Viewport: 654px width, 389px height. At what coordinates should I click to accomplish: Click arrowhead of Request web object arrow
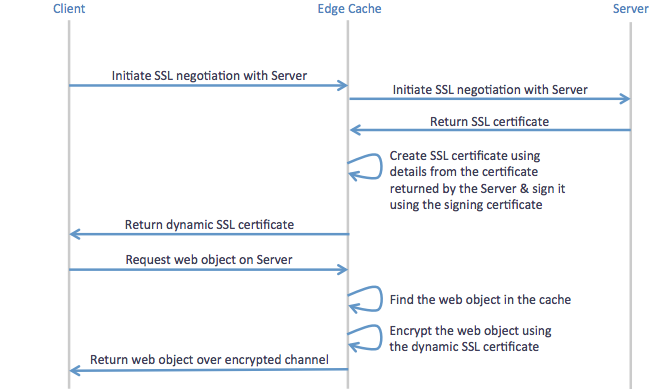(x=342, y=270)
